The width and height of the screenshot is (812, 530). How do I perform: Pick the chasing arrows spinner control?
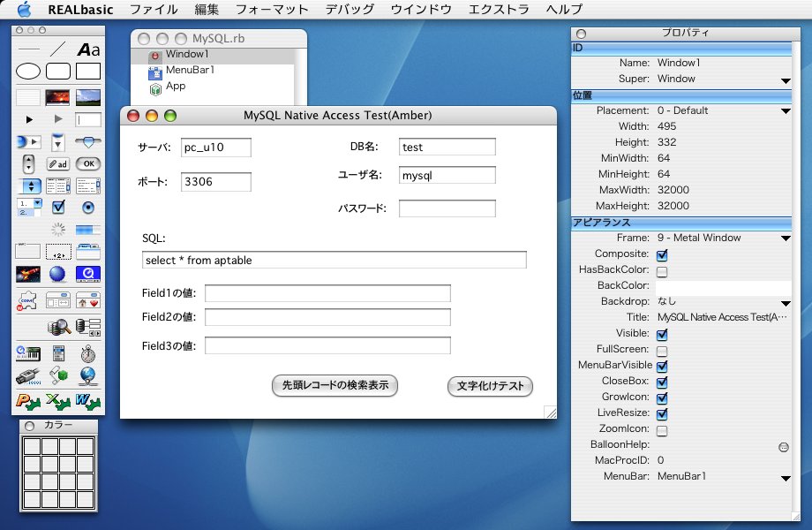pyautogui.click(x=58, y=230)
